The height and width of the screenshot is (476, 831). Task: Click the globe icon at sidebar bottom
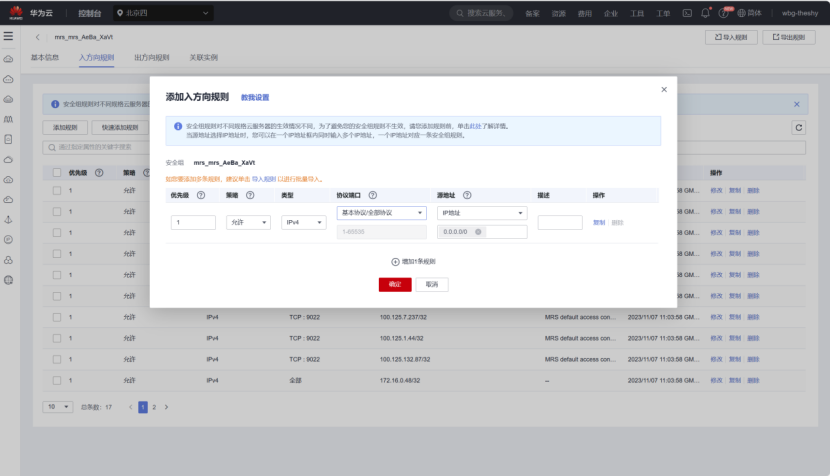coord(8,280)
